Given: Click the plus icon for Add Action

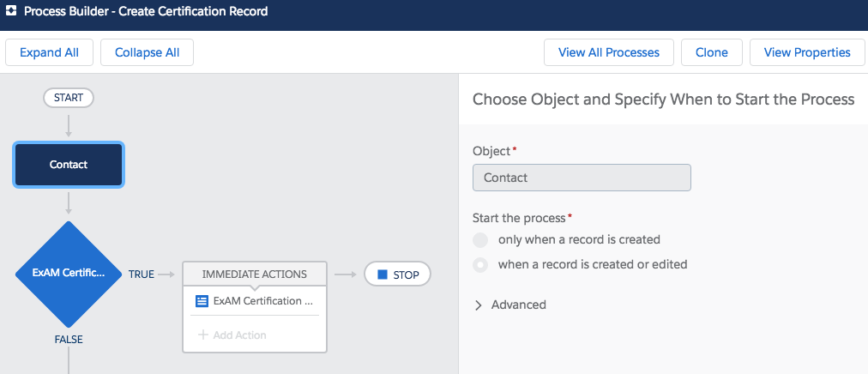Looking at the screenshot, I should [203, 335].
